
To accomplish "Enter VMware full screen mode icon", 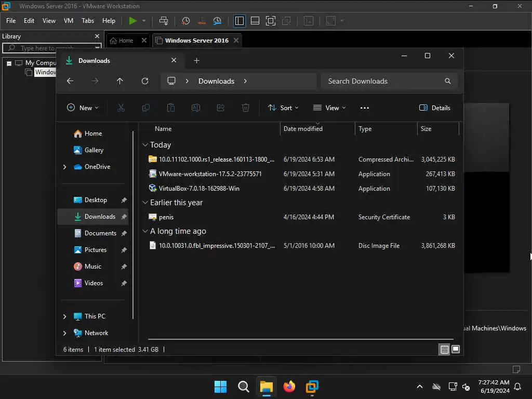I will (270, 21).
